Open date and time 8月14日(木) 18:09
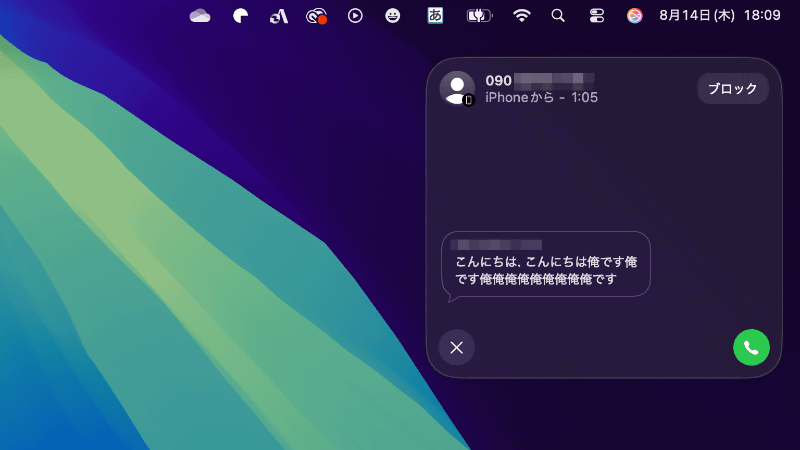 pyautogui.click(x=720, y=15)
